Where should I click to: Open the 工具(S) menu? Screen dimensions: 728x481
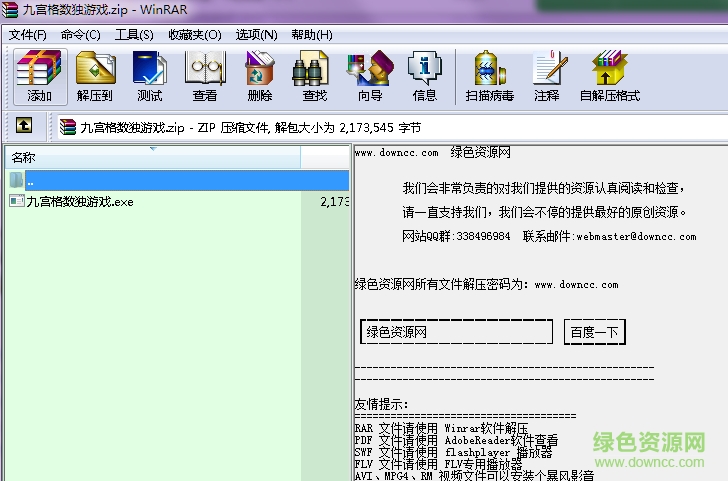pyautogui.click(x=134, y=35)
